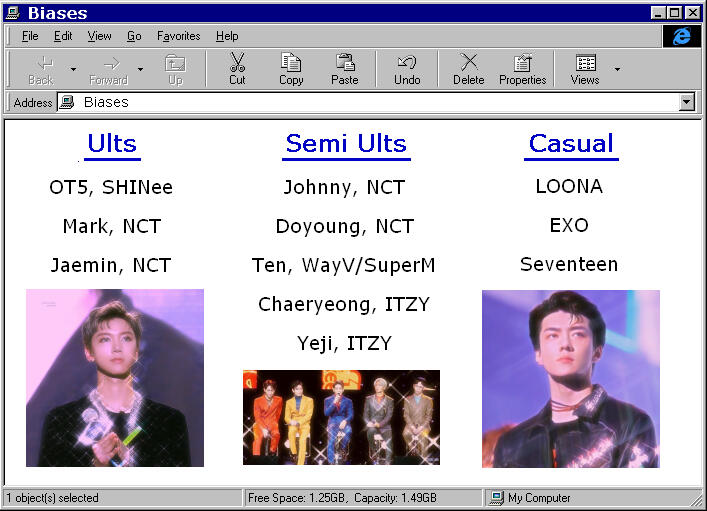Open the File menu
This screenshot has width=707, height=511.
(30, 36)
